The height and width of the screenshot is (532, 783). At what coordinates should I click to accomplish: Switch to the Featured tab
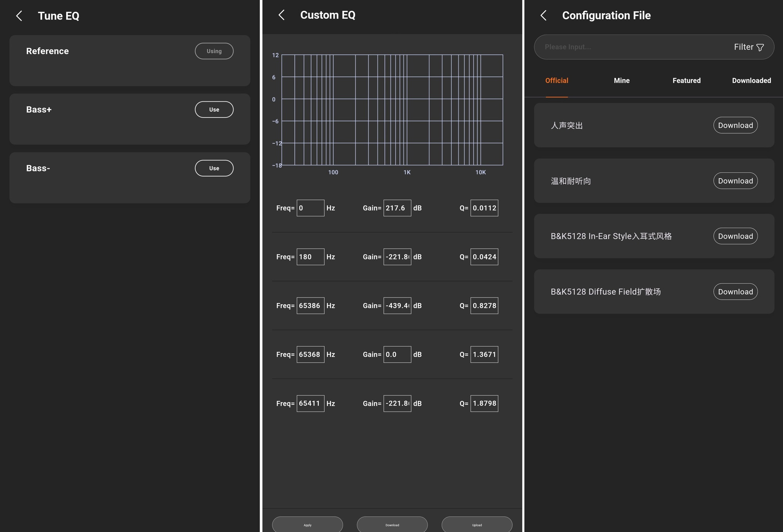[x=687, y=81]
